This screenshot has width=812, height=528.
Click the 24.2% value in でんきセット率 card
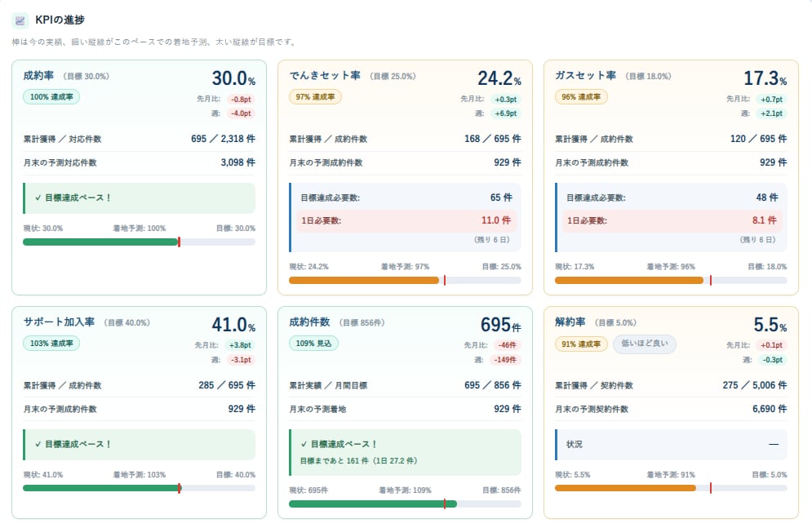tap(499, 78)
